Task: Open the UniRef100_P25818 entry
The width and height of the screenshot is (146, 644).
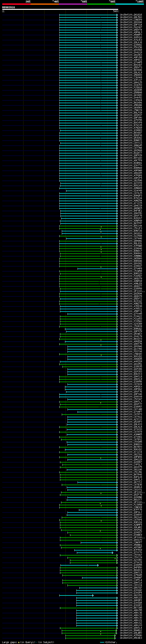Action: [131, 87]
